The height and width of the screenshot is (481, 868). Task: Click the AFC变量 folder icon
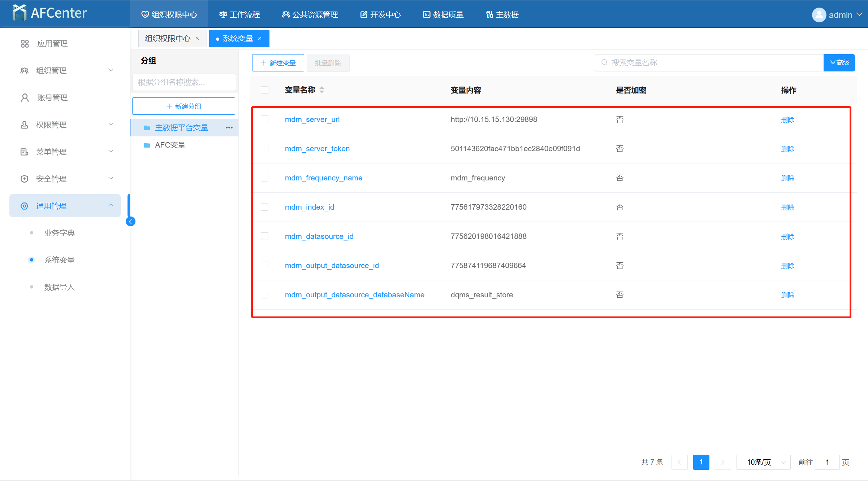pos(147,145)
